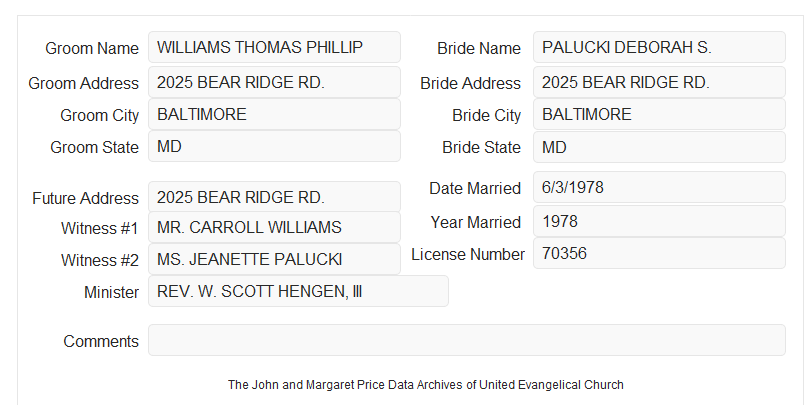This screenshot has height=405, width=805.
Task: Click the Groom State field showing MD
Action: coord(274,146)
